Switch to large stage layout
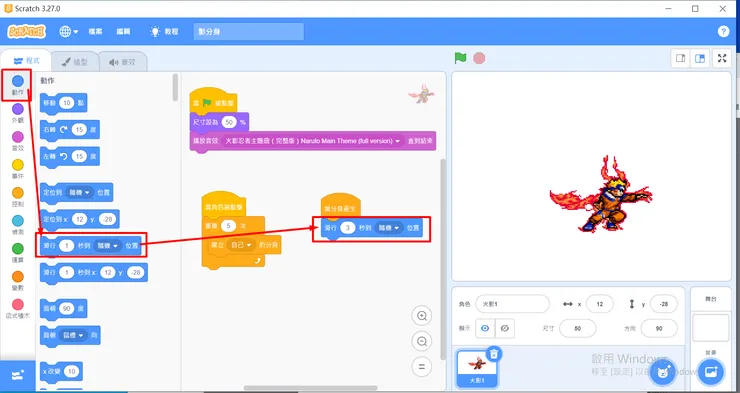The image size is (740, 393). tap(699, 59)
